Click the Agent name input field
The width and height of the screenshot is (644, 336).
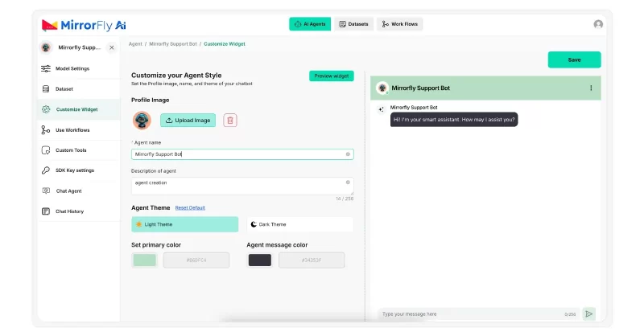(242, 154)
